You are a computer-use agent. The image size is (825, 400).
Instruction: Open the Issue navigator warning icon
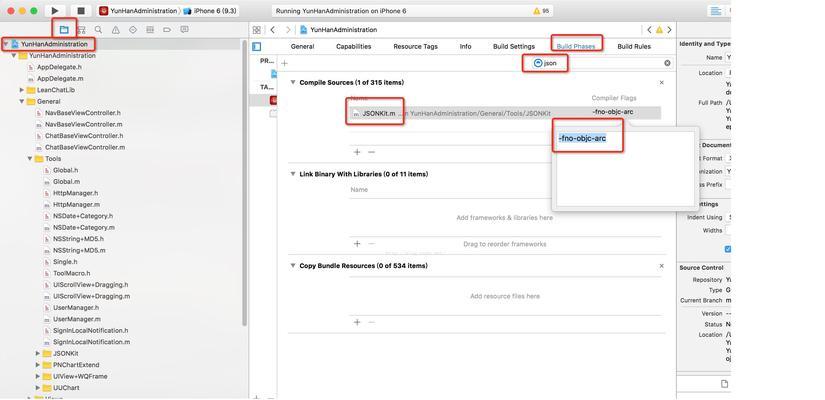click(x=116, y=30)
